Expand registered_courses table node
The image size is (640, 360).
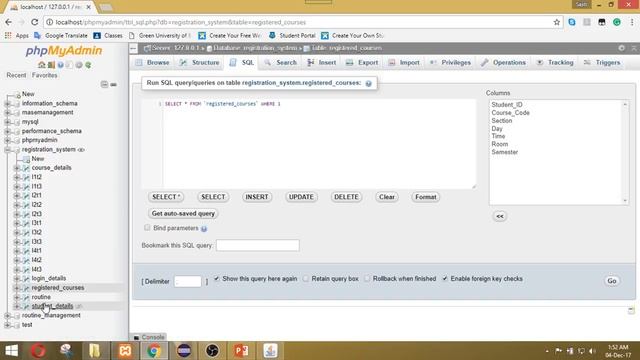[x=17, y=288]
